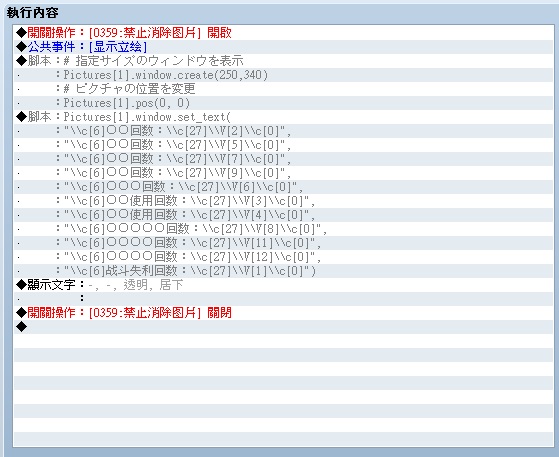
Task: Click the 〇〇〇回数 line with \\V[6]
Action: coord(283,187)
